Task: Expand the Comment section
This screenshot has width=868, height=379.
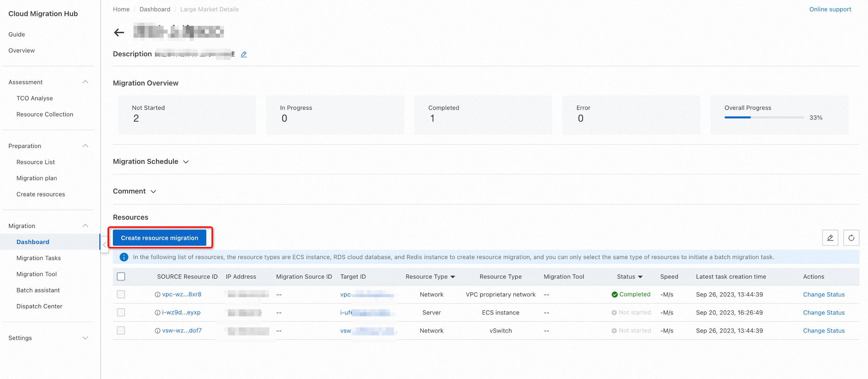Action: 153,191
